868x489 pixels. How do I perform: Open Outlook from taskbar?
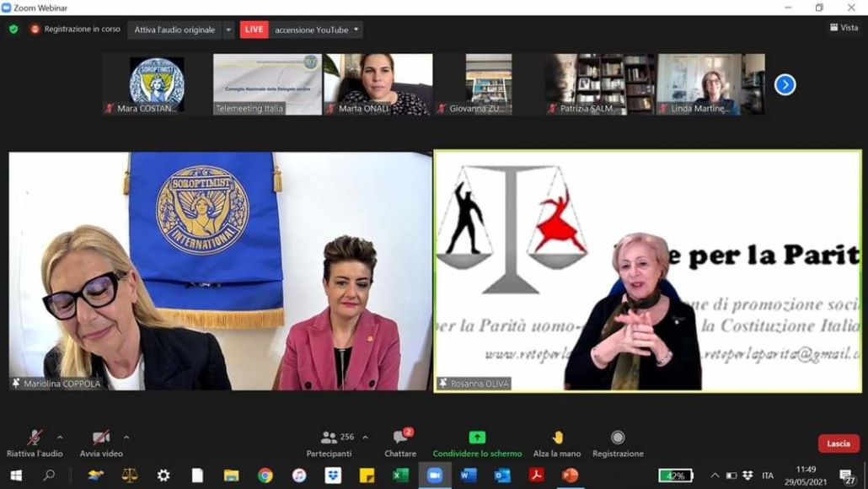coord(502,476)
